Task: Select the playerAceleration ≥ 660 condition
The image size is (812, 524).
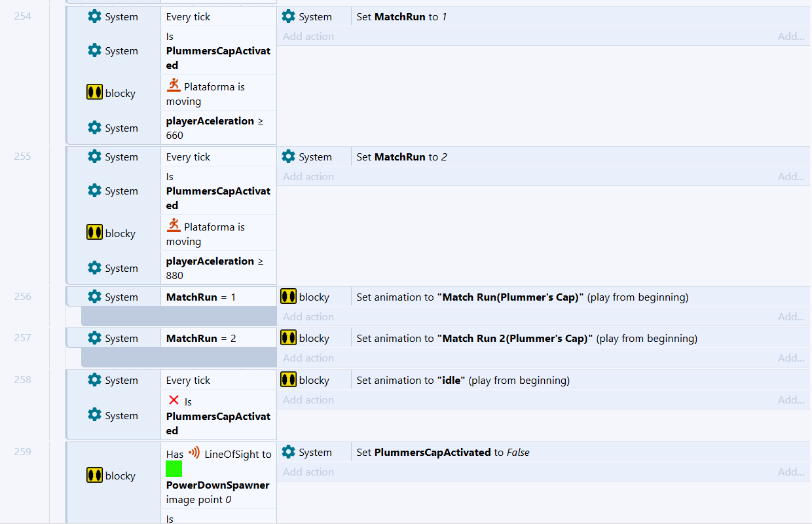Action: 215,128
